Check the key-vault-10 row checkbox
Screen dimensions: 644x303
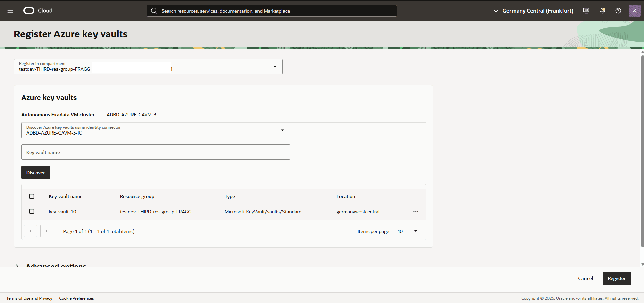(32, 211)
